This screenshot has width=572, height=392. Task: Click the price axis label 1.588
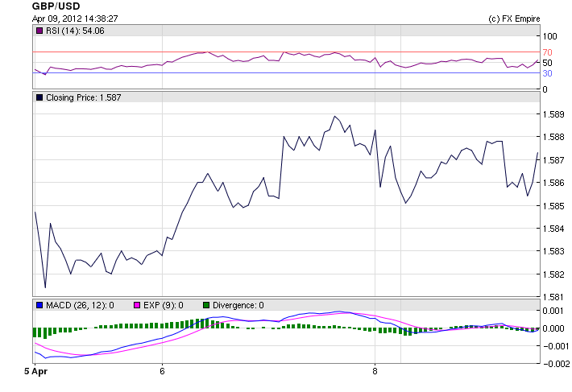point(553,137)
